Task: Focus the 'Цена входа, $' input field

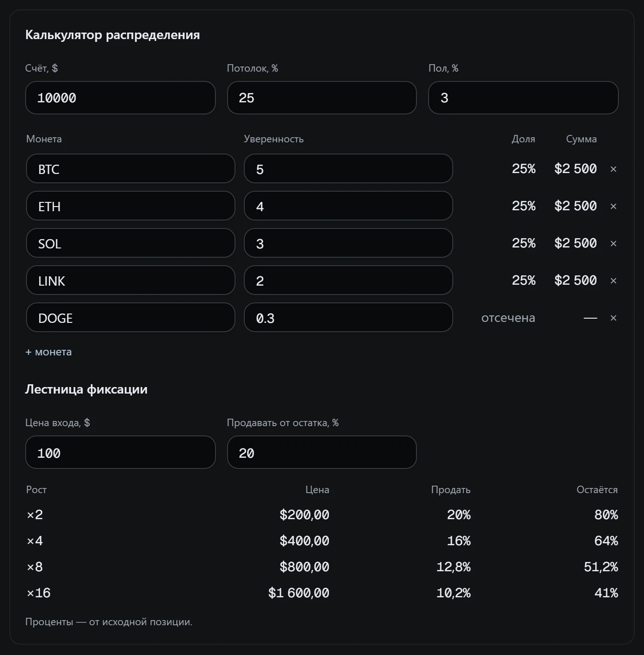Action: [x=121, y=452]
